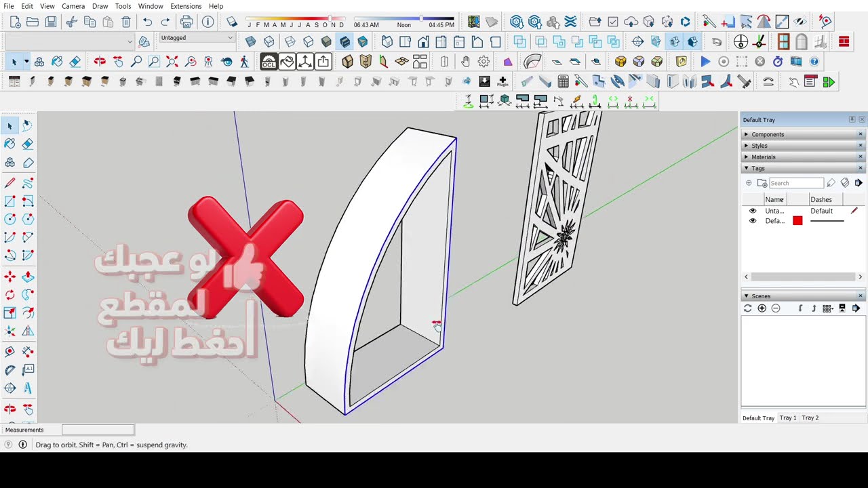Click the Print icon
The height and width of the screenshot is (488, 868).
[x=186, y=22]
